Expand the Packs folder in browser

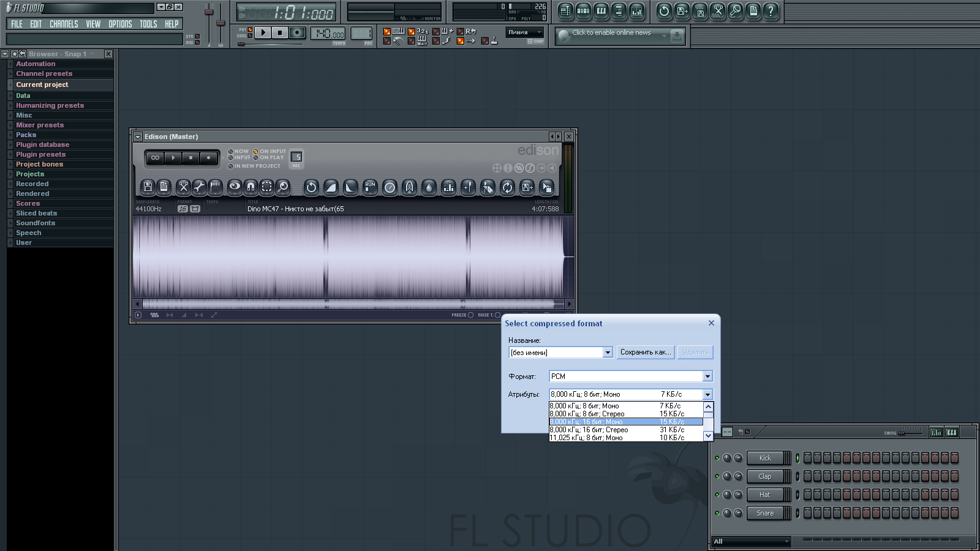click(60, 135)
